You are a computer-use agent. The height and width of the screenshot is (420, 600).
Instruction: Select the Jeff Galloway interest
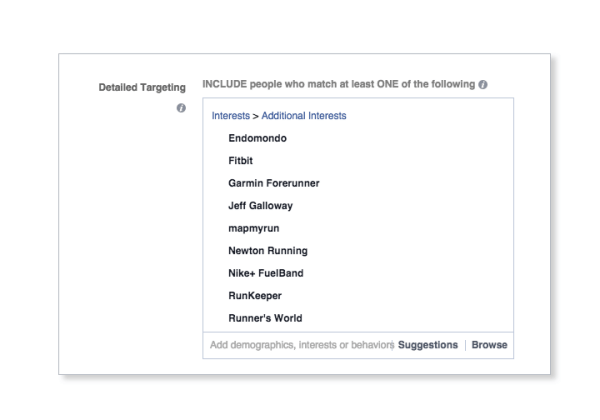(x=260, y=206)
